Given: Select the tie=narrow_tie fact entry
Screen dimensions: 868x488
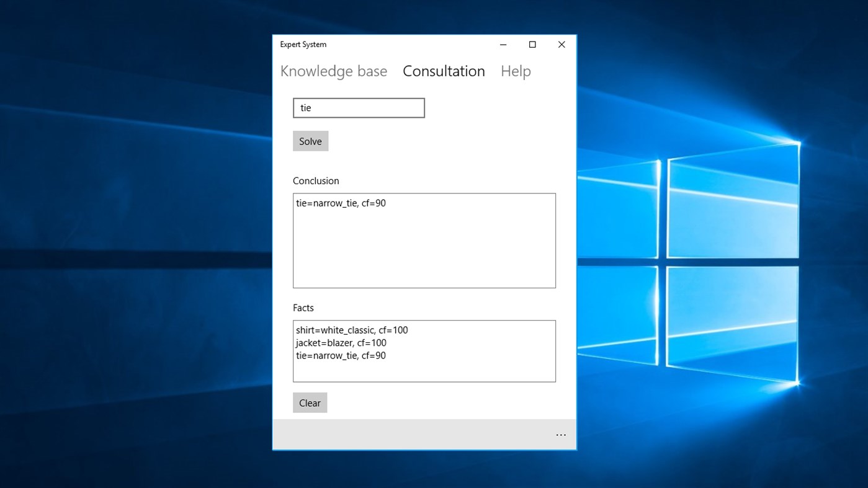Looking at the screenshot, I should (340, 355).
